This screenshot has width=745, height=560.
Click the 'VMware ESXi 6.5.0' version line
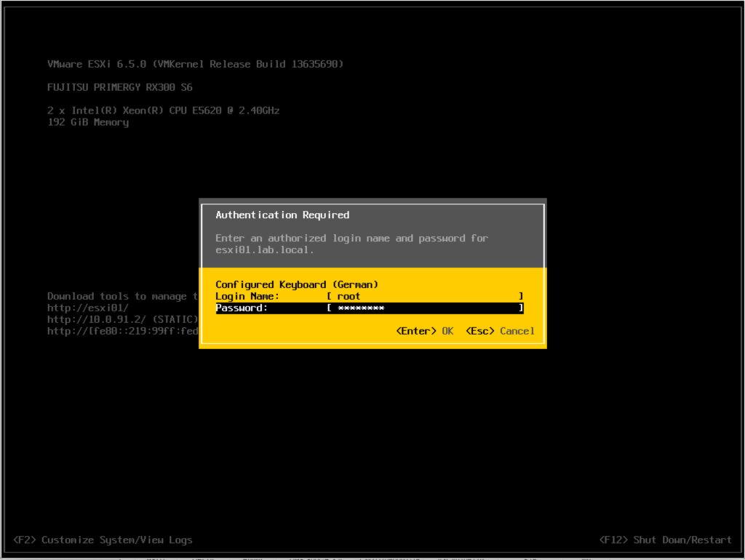pyautogui.click(x=195, y=64)
